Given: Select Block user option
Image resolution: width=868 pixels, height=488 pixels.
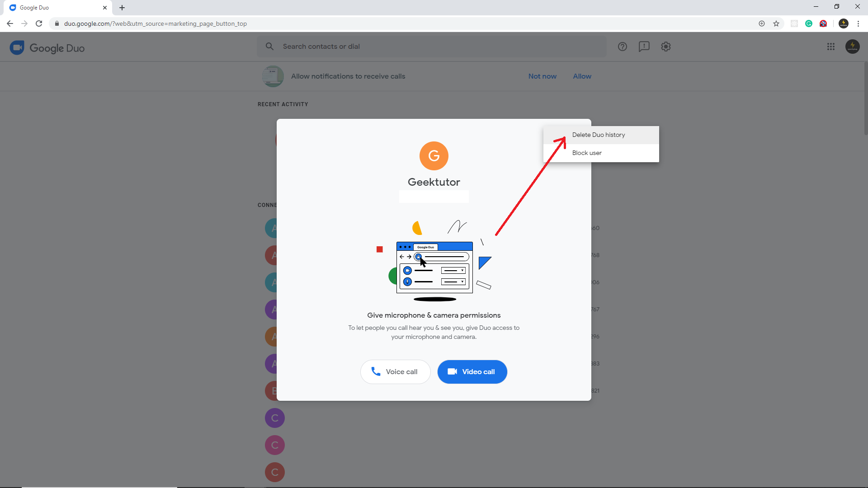Looking at the screenshot, I should (587, 153).
